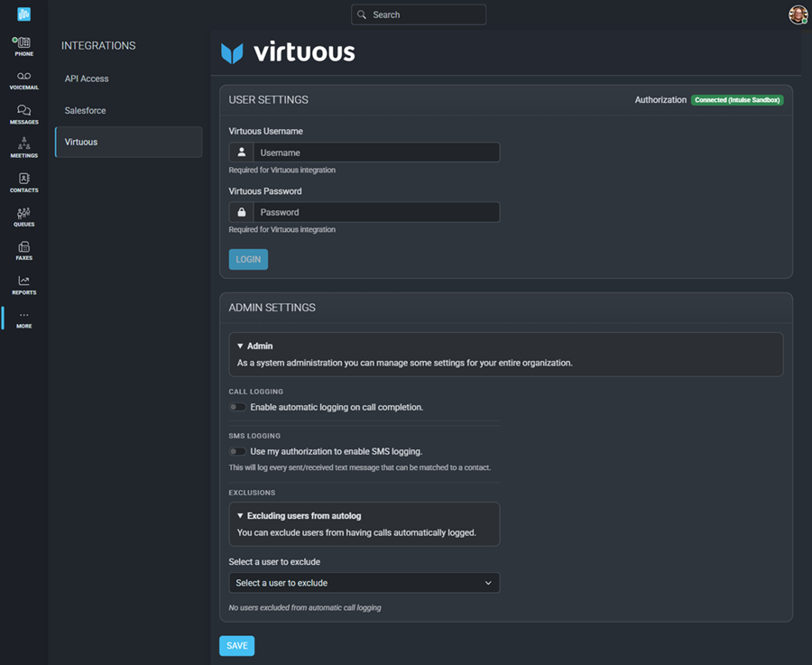Click the Virtuous Password label

pyautogui.click(x=265, y=191)
